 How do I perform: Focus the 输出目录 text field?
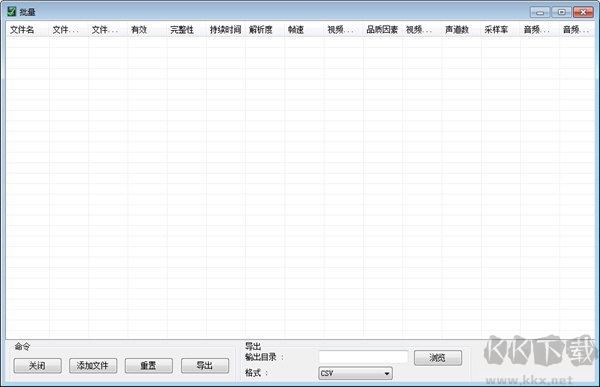coord(363,357)
